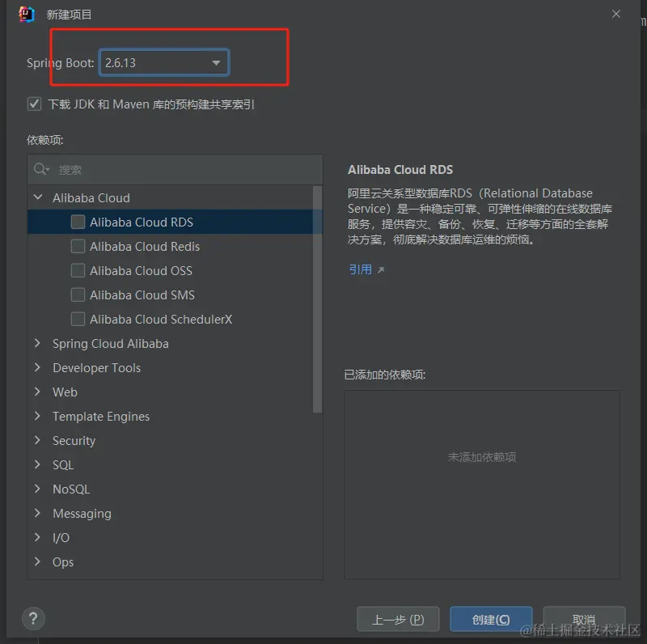Select the Alibaba Cloud Redis row label
This screenshot has width=647, height=644.
145,247
